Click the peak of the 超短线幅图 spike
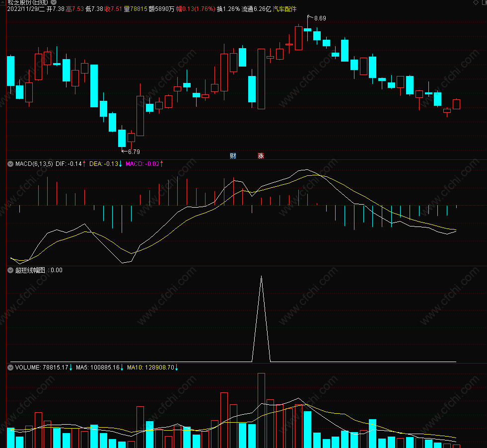 coord(261,276)
